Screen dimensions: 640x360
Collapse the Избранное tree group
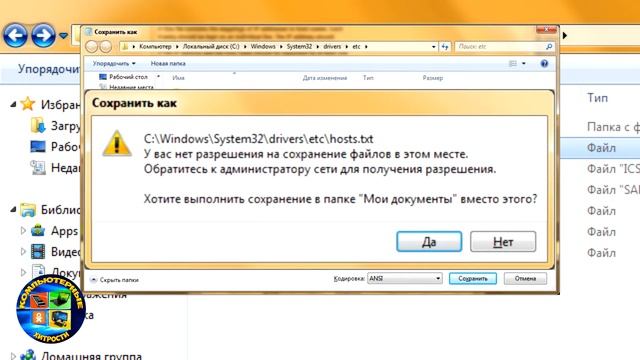[x=13, y=105]
